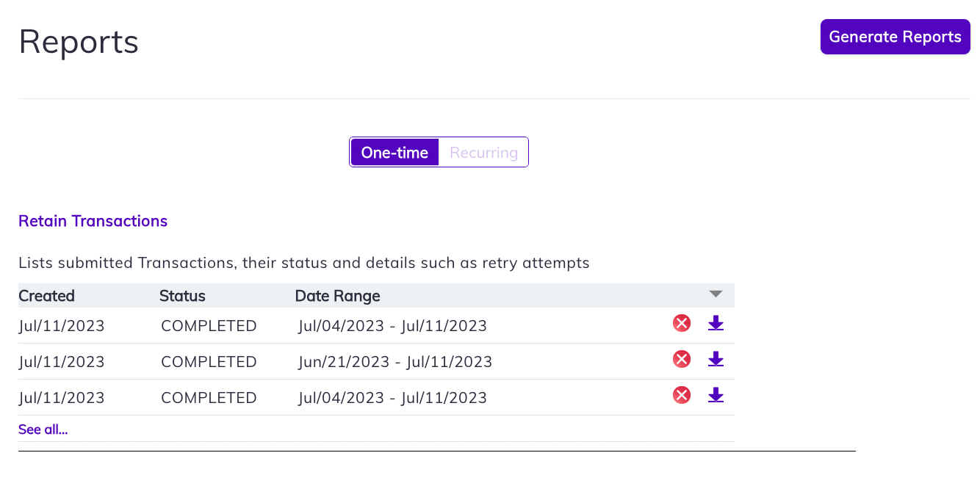Click COMPLETED status in the second row
This screenshot has height=486, width=980.
pyautogui.click(x=209, y=362)
